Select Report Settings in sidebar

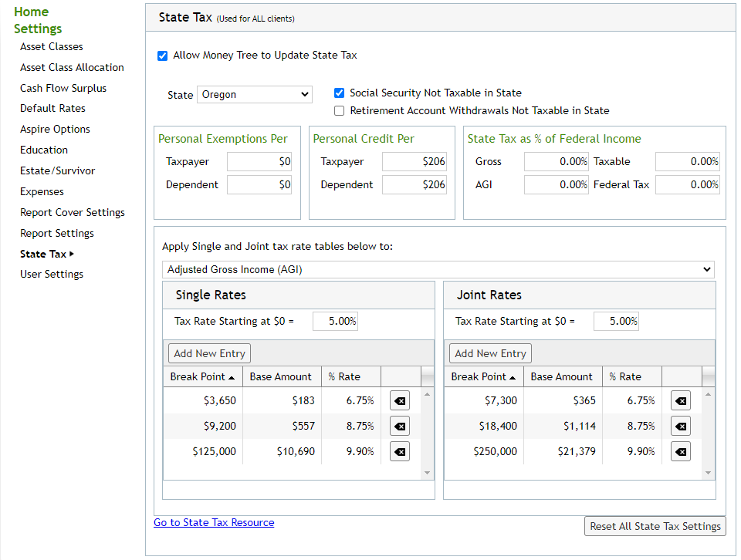tap(56, 233)
